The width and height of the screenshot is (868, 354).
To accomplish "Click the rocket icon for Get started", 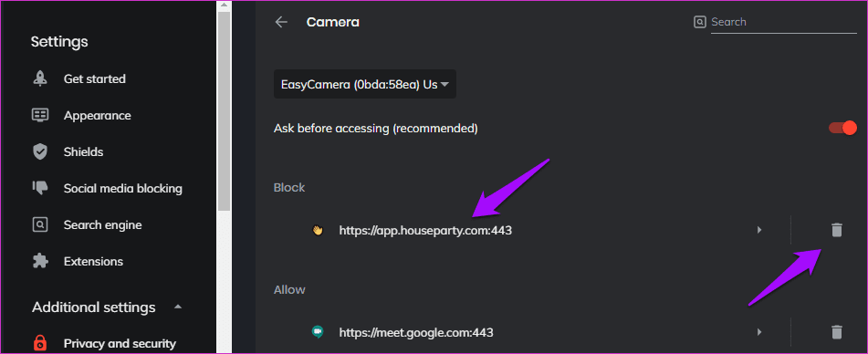I will pos(40,78).
